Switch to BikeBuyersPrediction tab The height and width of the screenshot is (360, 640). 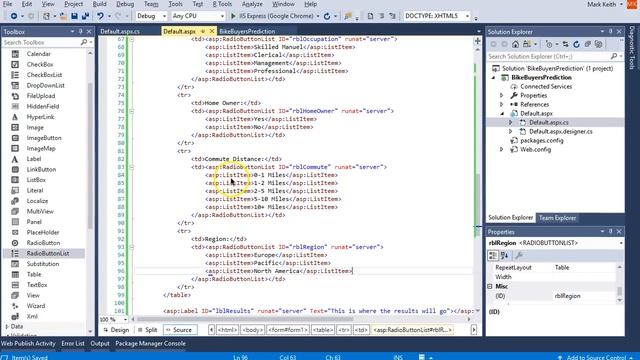(x=247, y=31)
